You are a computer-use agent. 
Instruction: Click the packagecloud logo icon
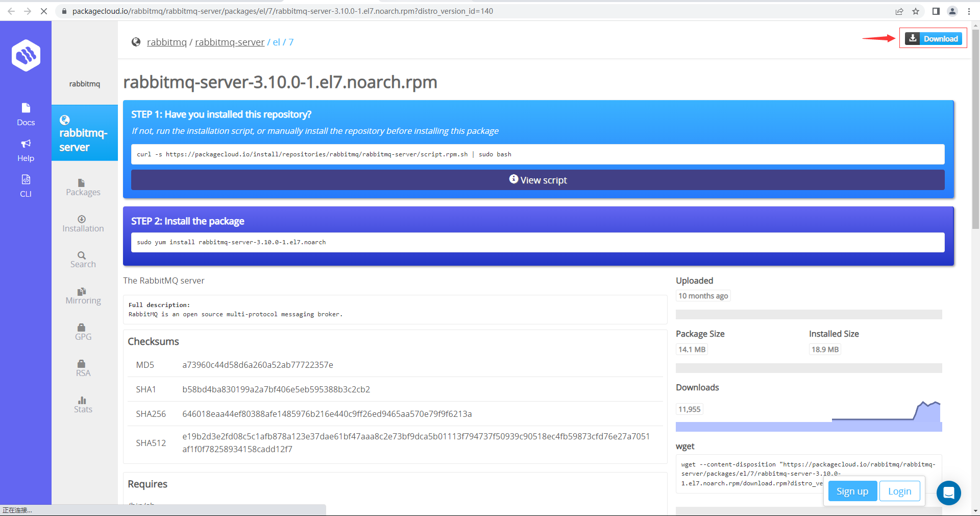tap(26, 55)
